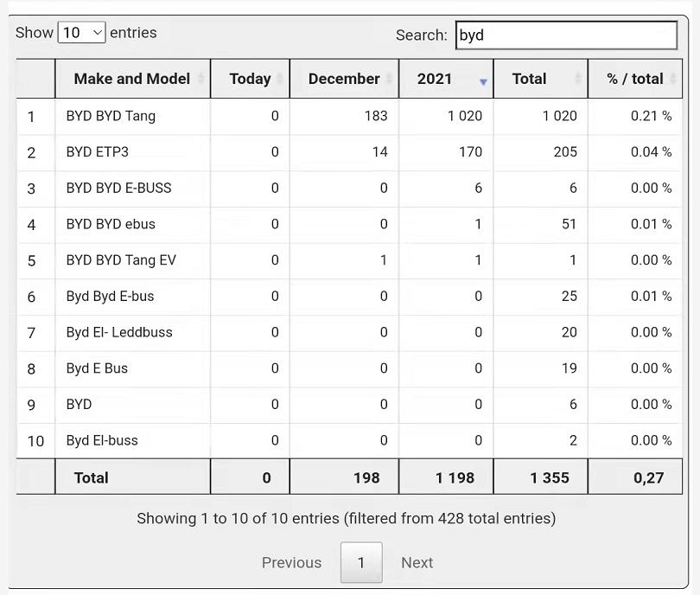Click the Total value 19
This screenshot has height=595, width=700.
pos(570,368)
